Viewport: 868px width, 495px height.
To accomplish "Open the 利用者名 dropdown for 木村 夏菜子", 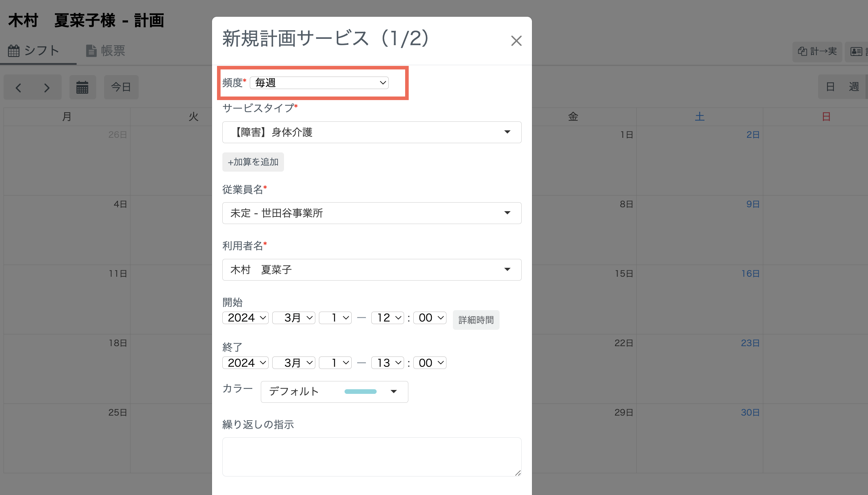I will pos(372,270).
